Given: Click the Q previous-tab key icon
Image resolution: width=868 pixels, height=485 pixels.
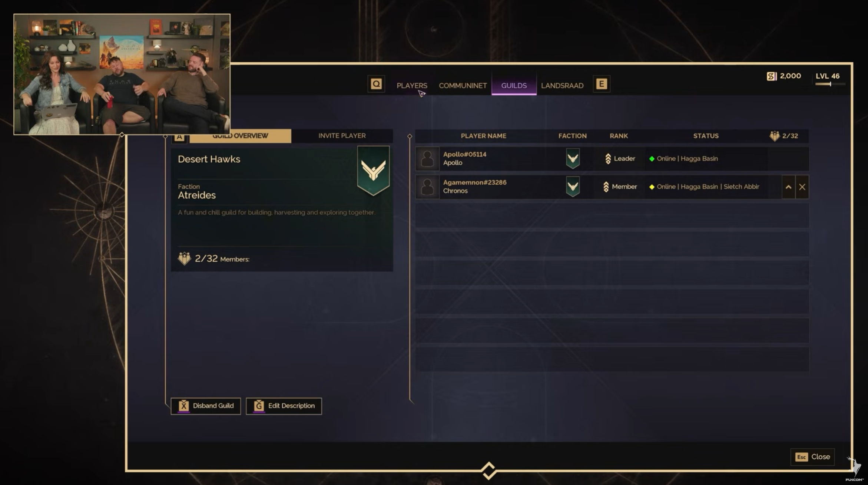Looking at the screenshot, I should [376, 84].
